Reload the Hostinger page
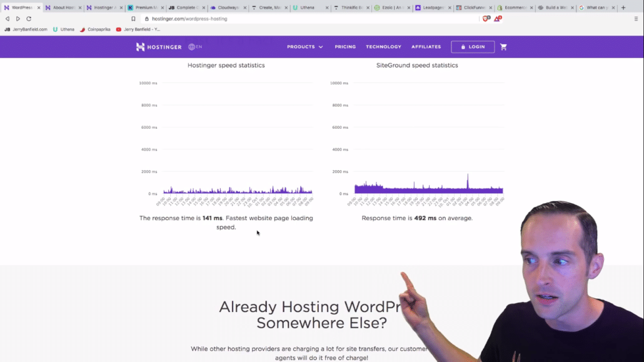This screenshot has height=362, width=644. [29, 19]
